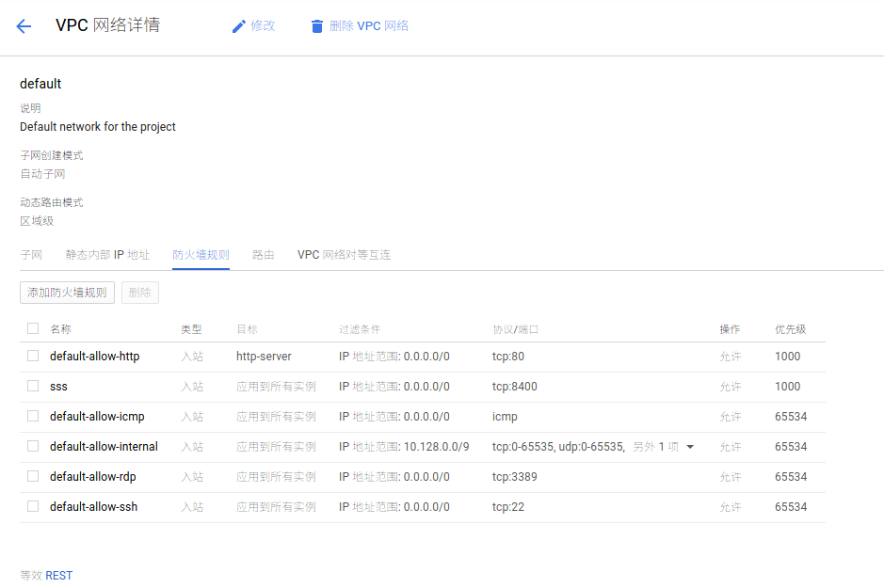Select the 防火墙规则 tab
The image size is (884, 588).
click(201, 254)
